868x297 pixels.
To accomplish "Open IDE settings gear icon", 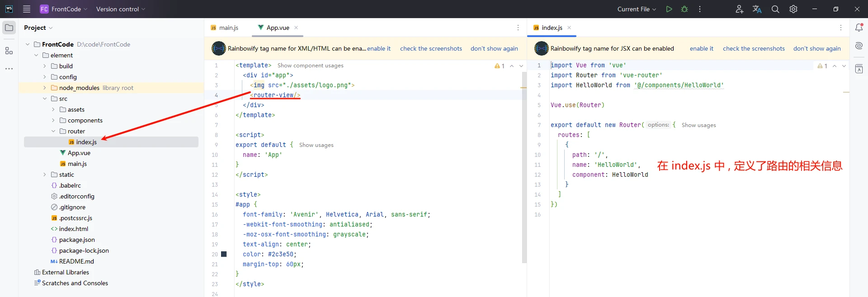I will click(x=793, y=9).
